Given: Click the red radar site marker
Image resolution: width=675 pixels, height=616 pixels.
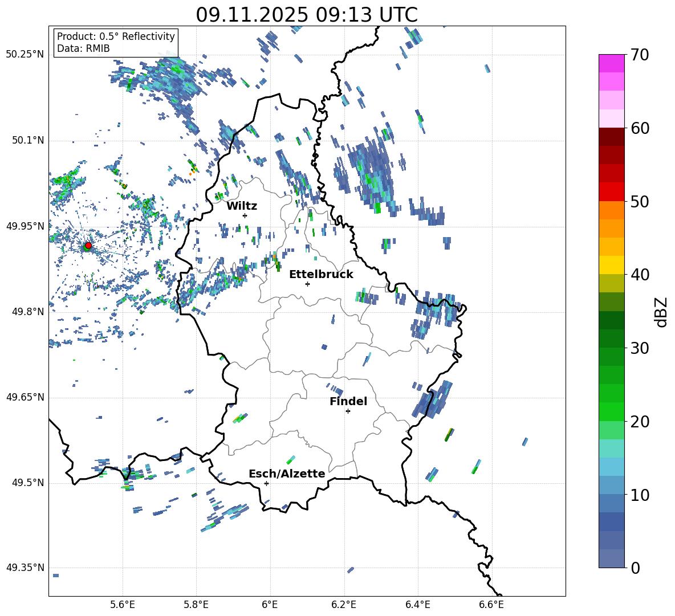Looking at the screenshot, I should tap(88, 246).
